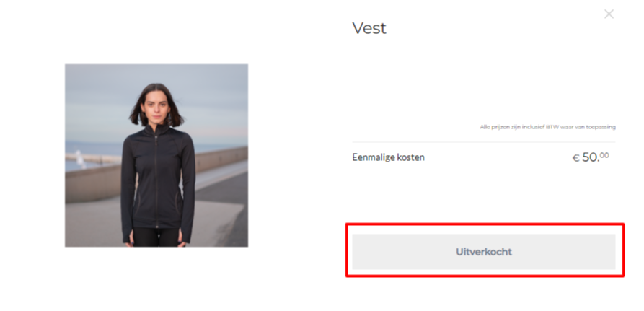Select the Vest product title
The width and height of the screenshot is (644, 311).
(369, 28)
